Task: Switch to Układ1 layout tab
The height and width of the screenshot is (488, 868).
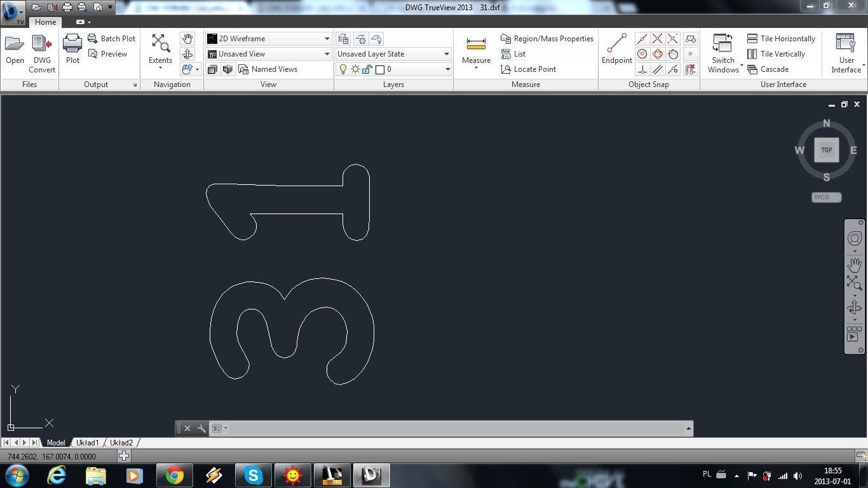Action: point(88,442)
